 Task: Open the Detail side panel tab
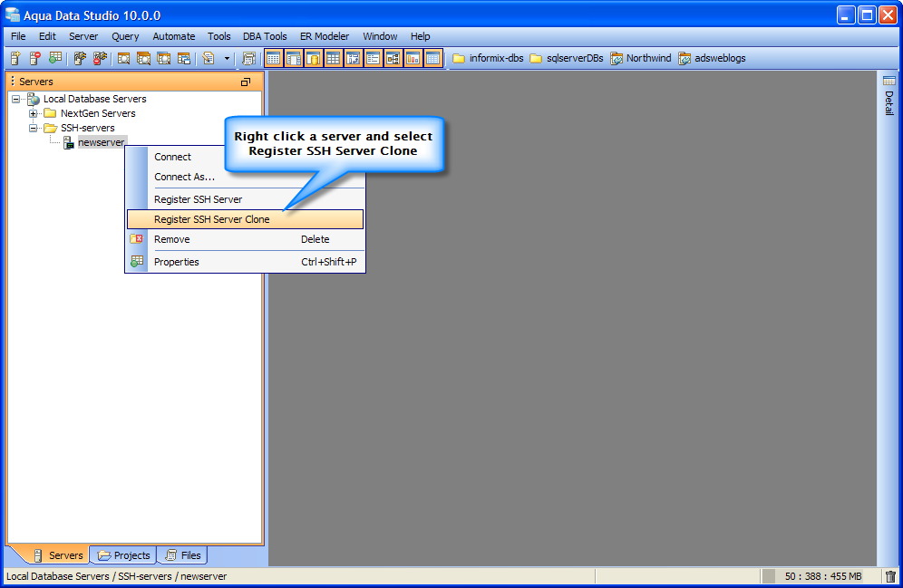coord(889,95)
